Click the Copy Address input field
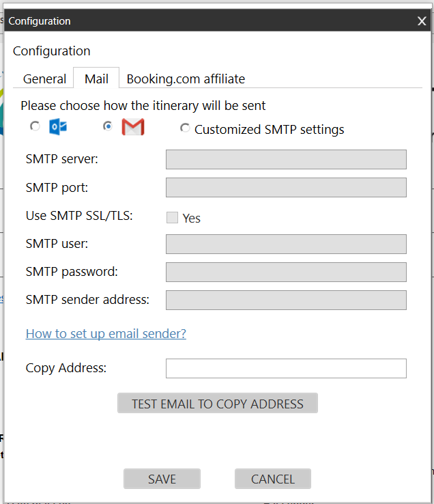434x504 pixels. (x=286, y=368)
